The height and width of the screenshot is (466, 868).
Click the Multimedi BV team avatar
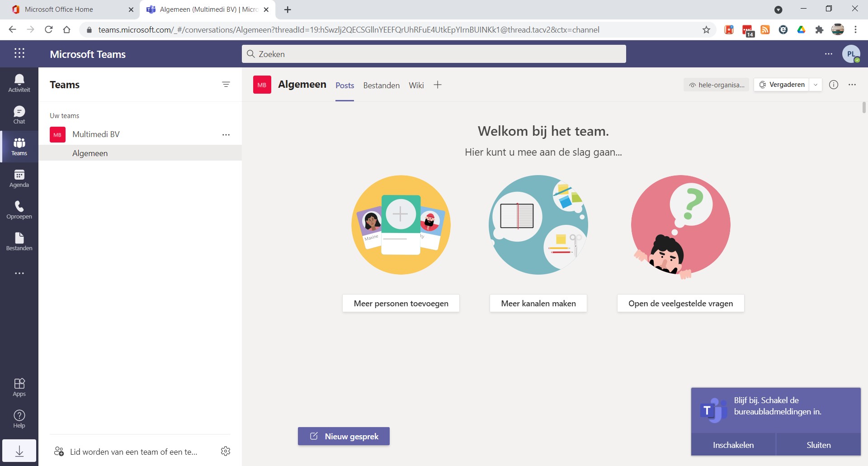pyautogui.click(x=57, y=134)
